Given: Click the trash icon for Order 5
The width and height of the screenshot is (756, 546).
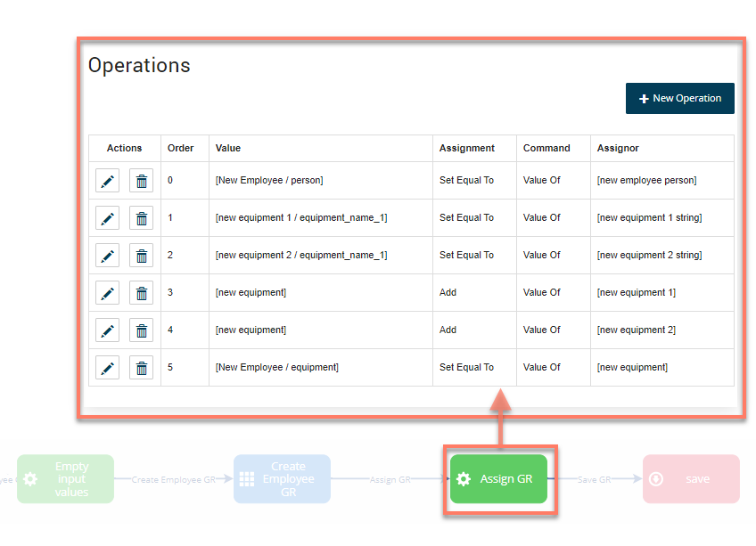Looking at the screenshot, I should click(x=141, y=367).
